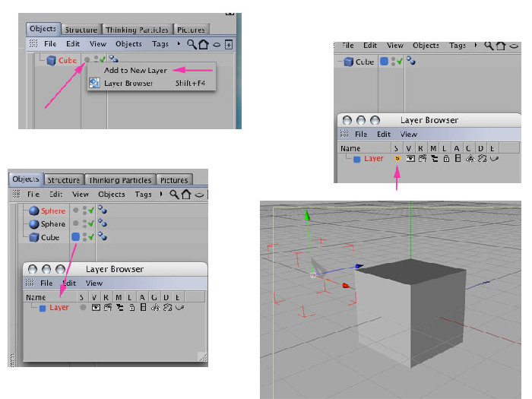Click the Render icon on the orange-Solo Layer row
Screen dimensions: 532x399
tap(423, 158)
